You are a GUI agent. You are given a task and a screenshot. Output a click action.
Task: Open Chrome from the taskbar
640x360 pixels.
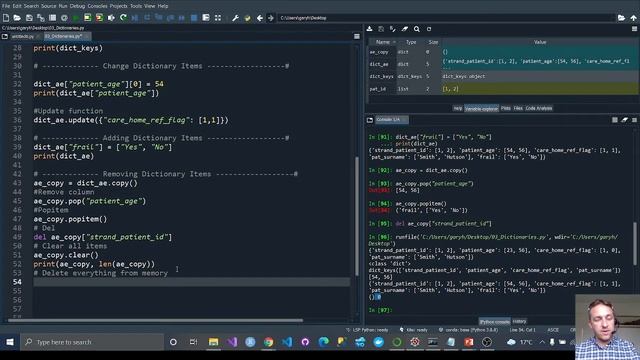269,342
